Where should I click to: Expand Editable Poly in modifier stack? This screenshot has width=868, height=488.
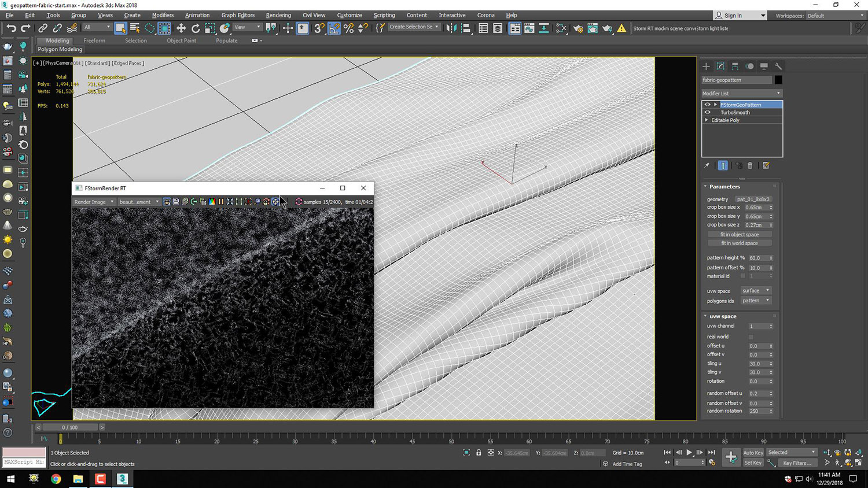707,120
